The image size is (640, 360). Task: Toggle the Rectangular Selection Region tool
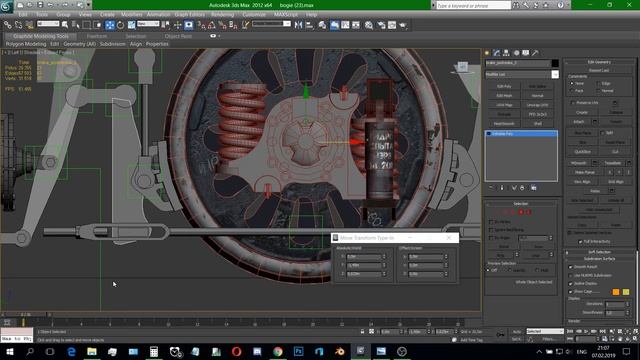pyautogui.click(x=87, y=25)
